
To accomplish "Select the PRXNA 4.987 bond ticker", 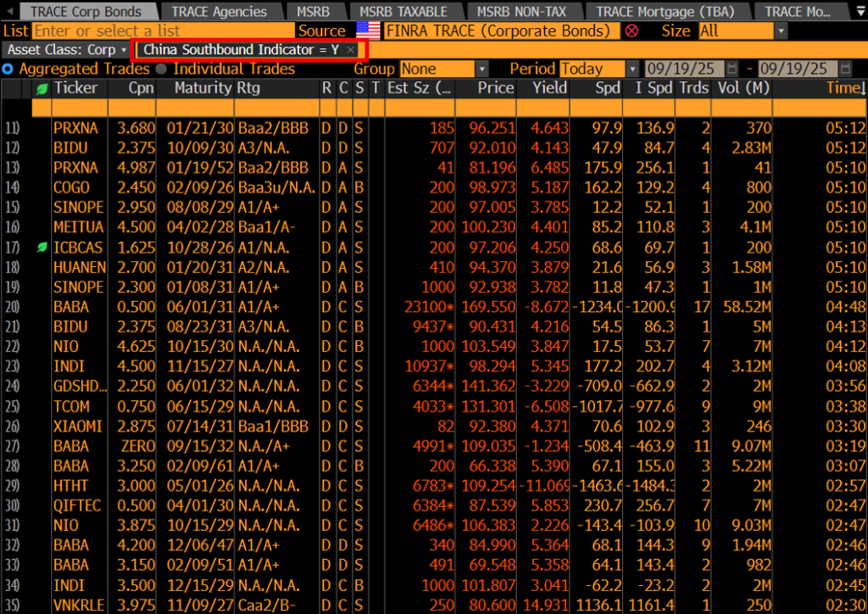I will click(75, 168).
